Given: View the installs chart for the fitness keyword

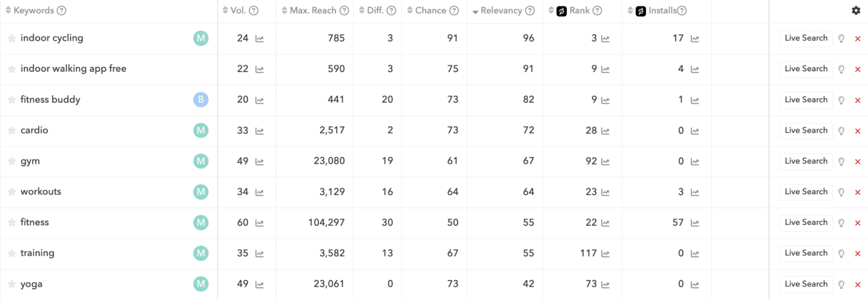Looking at the screenshot, I should [x=695, y=223].
